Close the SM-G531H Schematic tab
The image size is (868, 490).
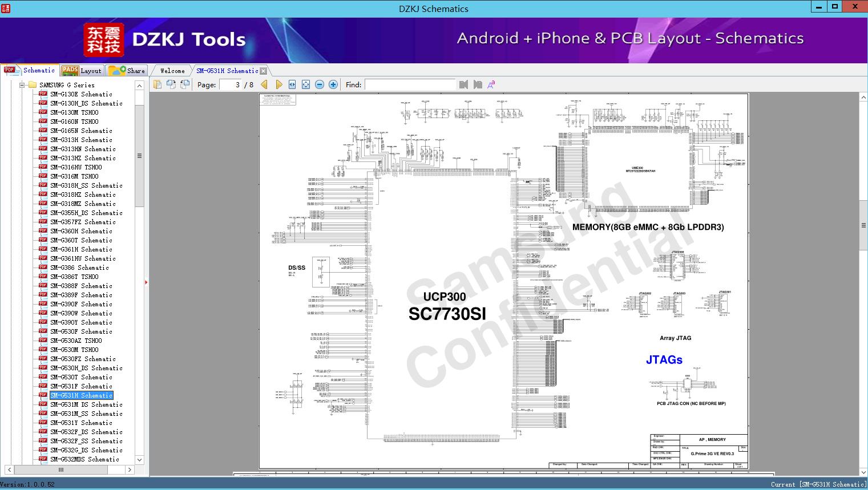[263, 71]
